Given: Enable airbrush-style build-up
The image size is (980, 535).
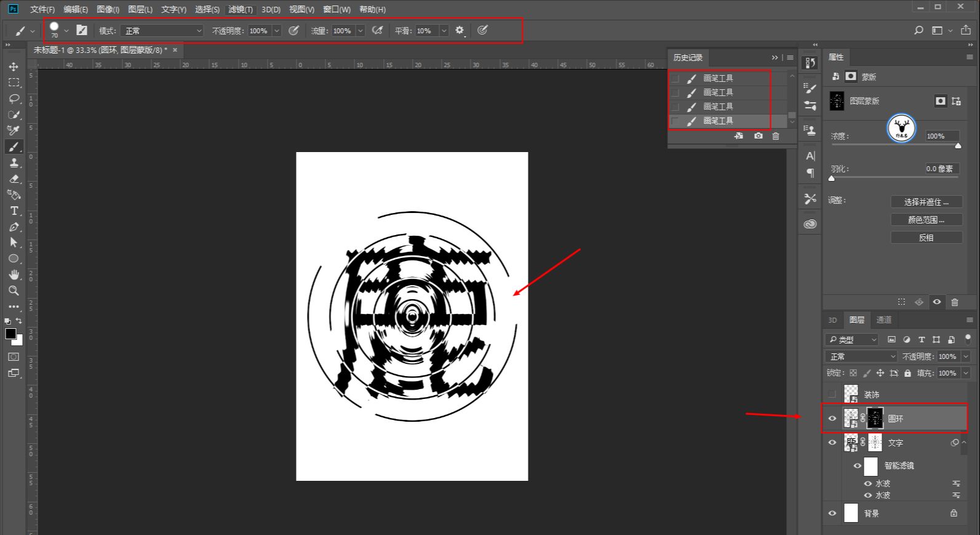Looking at the screenshot, I should 378,30.
